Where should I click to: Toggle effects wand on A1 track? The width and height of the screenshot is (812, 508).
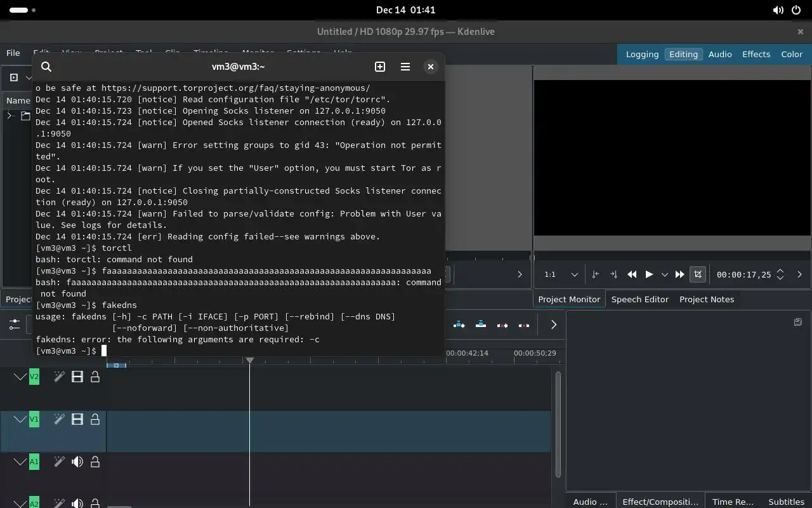[x=59, y=462]
